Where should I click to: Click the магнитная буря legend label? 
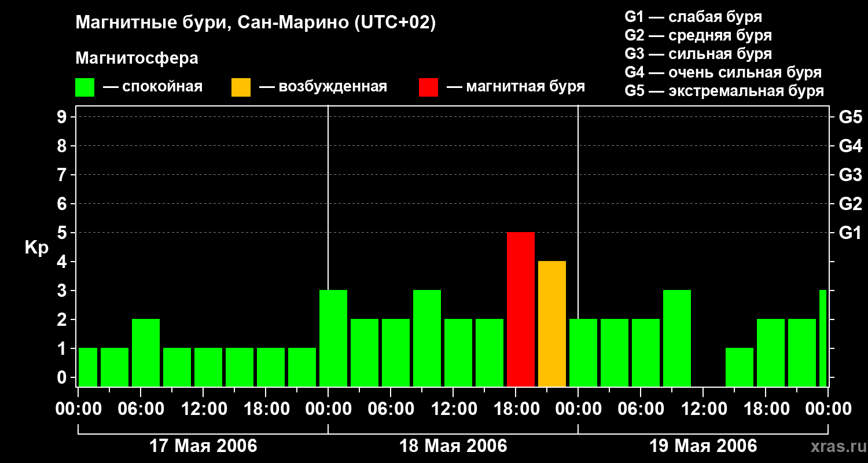pyautogui.click(x=525, y=87)
